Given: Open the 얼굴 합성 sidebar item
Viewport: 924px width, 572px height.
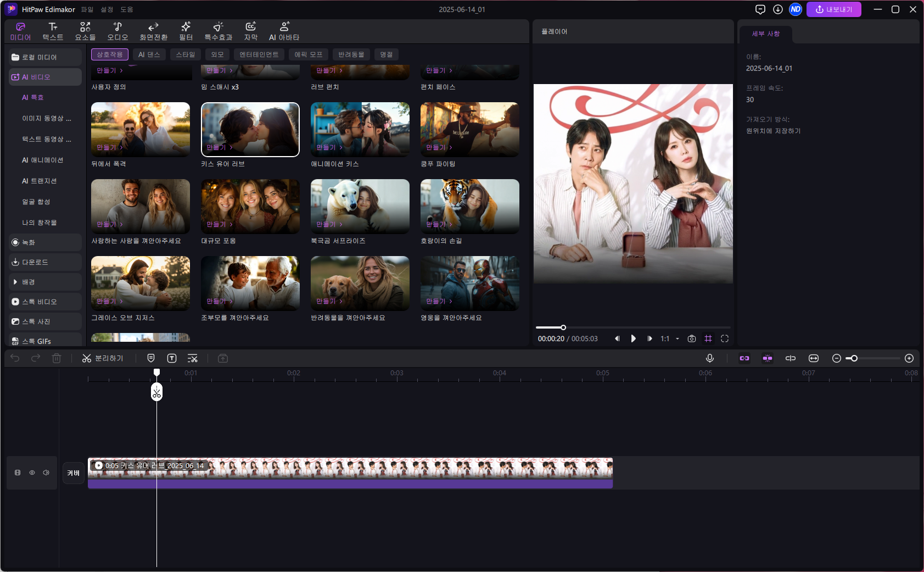Looking at the screenshot, I should coord(36,202).
